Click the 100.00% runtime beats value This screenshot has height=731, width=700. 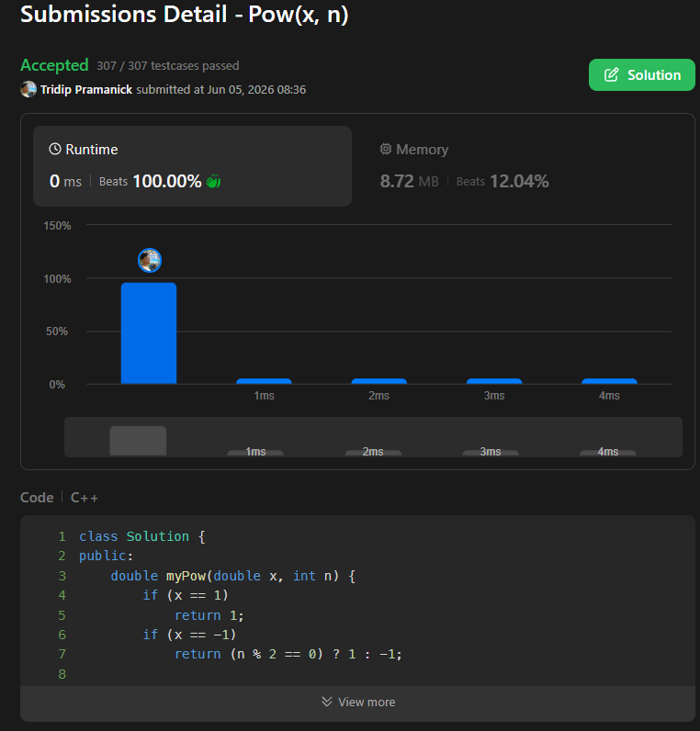[x=167, y=181]
